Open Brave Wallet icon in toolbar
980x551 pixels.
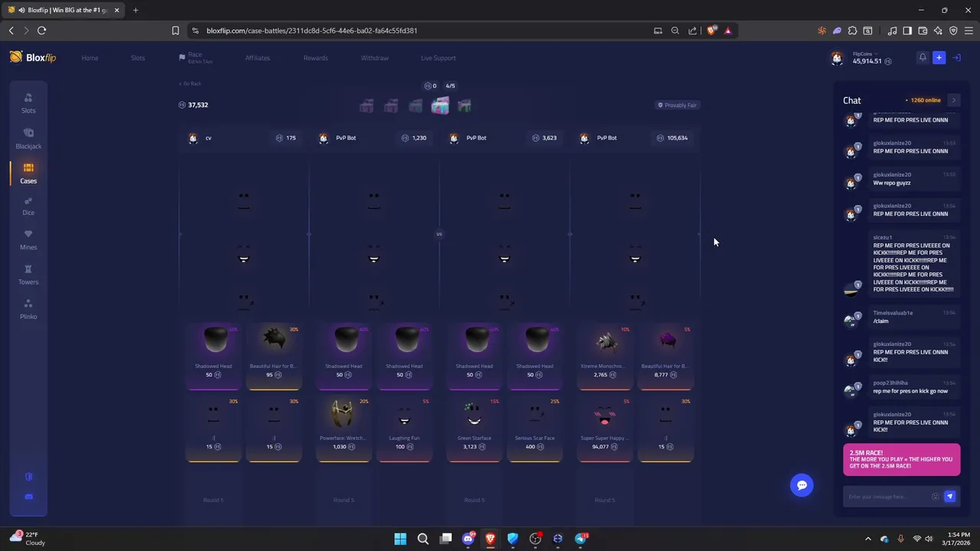pyautogui.click(x=923, y=31)
